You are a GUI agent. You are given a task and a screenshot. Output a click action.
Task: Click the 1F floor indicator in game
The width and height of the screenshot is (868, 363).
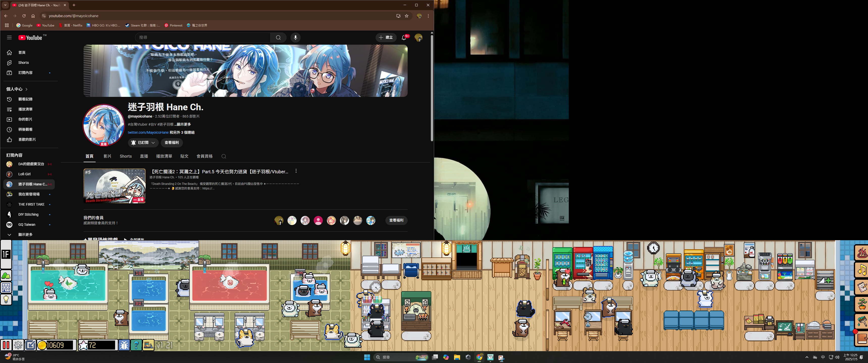click(6, 254)
